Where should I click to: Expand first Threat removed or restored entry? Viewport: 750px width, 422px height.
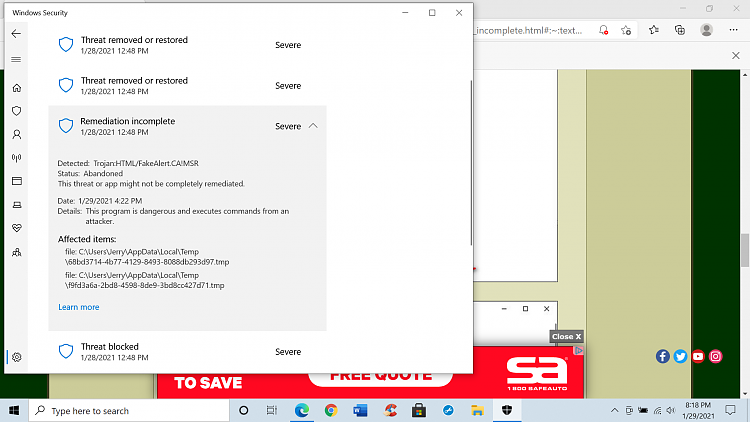tap(188, 45)
